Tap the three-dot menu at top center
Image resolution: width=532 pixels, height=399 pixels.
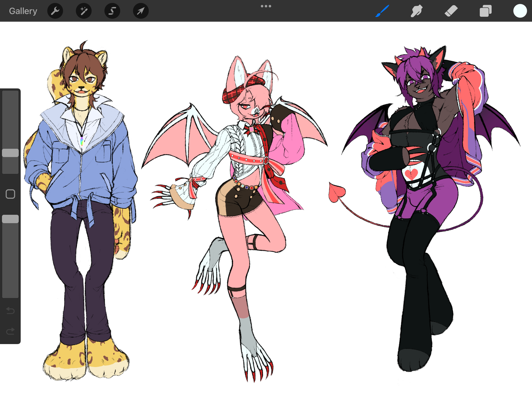(x=266, y=6)
